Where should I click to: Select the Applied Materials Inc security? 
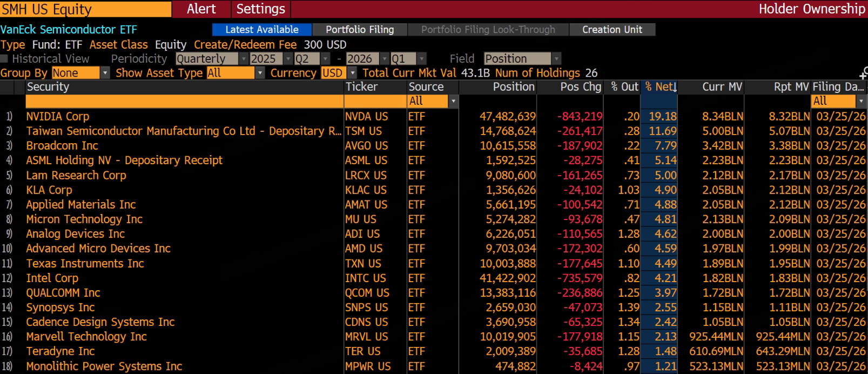coord(81,205)
